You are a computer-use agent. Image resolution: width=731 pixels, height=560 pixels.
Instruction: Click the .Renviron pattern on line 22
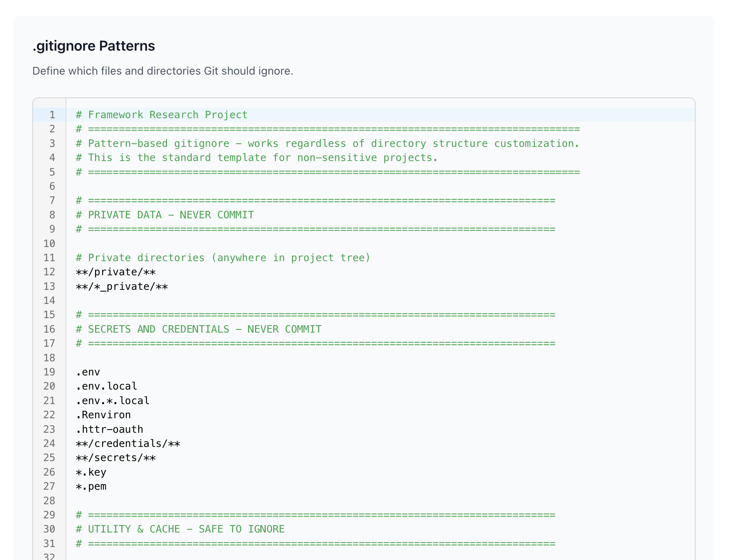coord(103,415)
